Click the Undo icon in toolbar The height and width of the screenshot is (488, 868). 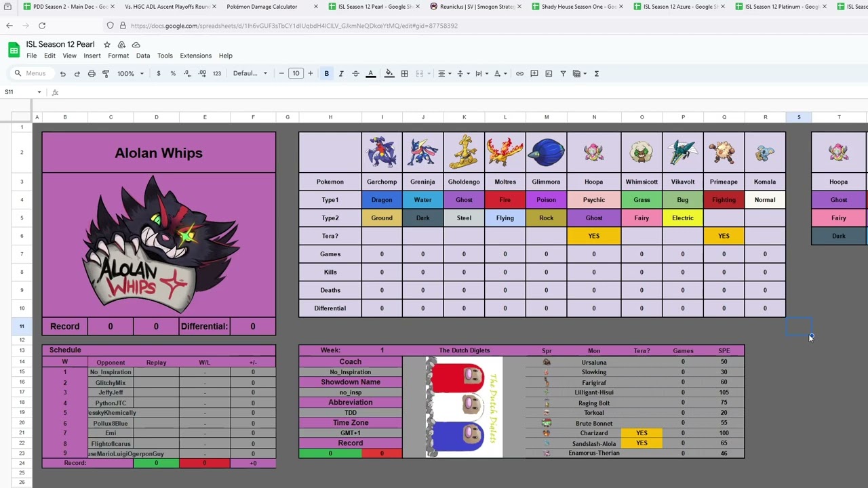tap(62, 73)
